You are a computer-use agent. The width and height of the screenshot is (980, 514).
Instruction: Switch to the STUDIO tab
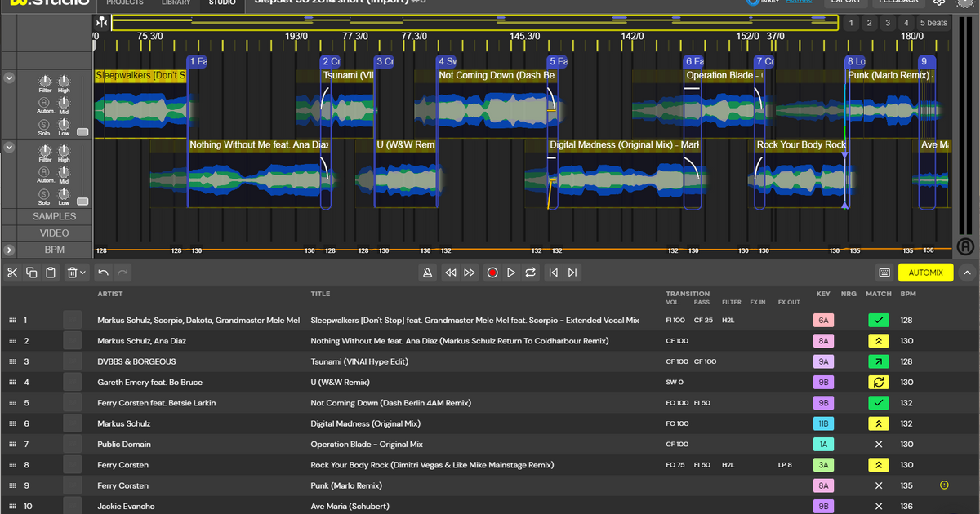click(222, 3)
